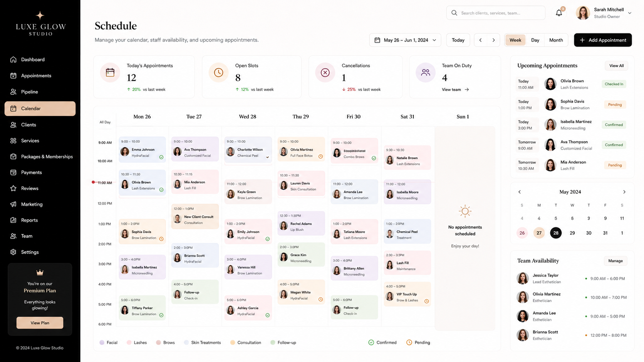Screen dimensions: 644x362
Task: Open the Settings gear icon
Action: [x=13, y=252]
